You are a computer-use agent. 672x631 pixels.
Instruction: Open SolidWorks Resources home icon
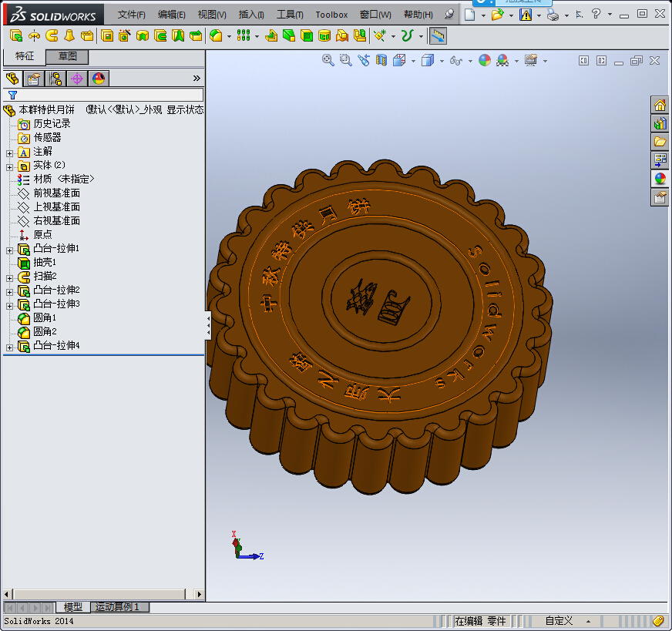660,105
